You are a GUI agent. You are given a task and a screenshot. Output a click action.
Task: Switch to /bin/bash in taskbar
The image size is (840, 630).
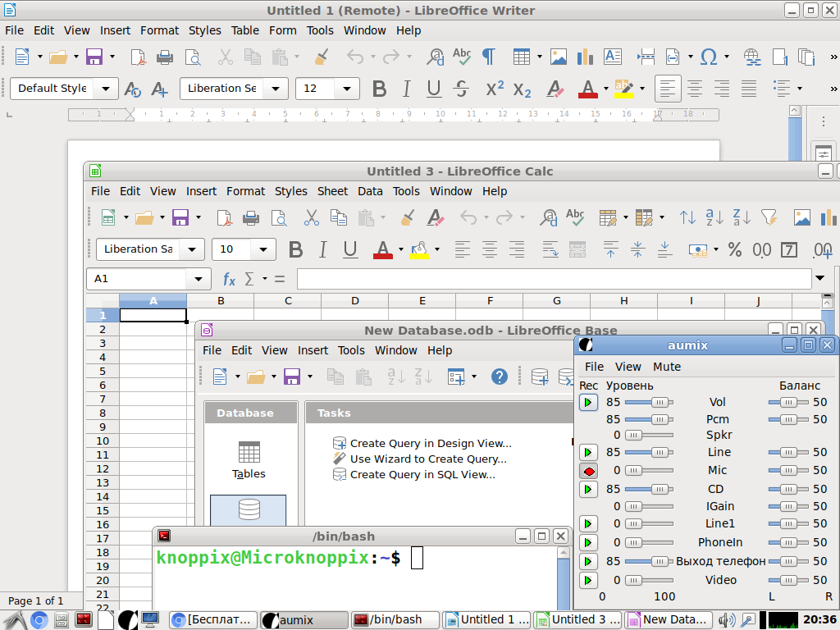point(395,620)
